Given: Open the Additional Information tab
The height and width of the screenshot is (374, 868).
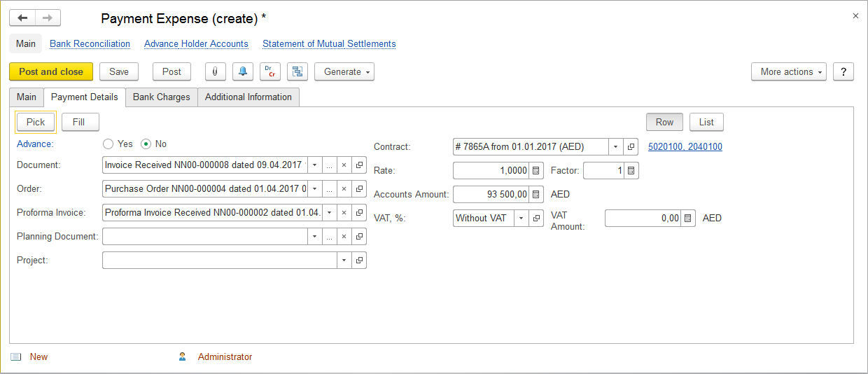Looking at the screenshot, I should [x=248, y=97].
